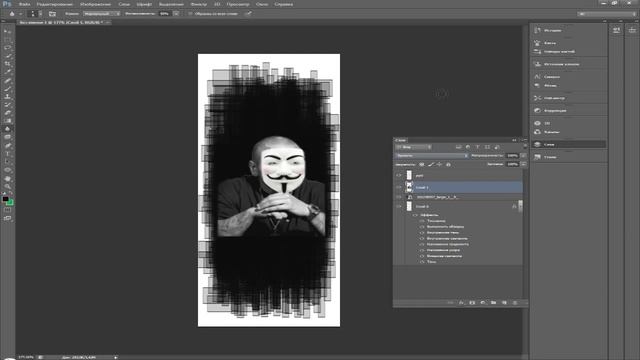The width and height of the screenshot is (640, 360).
Task: Select the Move tool
Action: 7,31
